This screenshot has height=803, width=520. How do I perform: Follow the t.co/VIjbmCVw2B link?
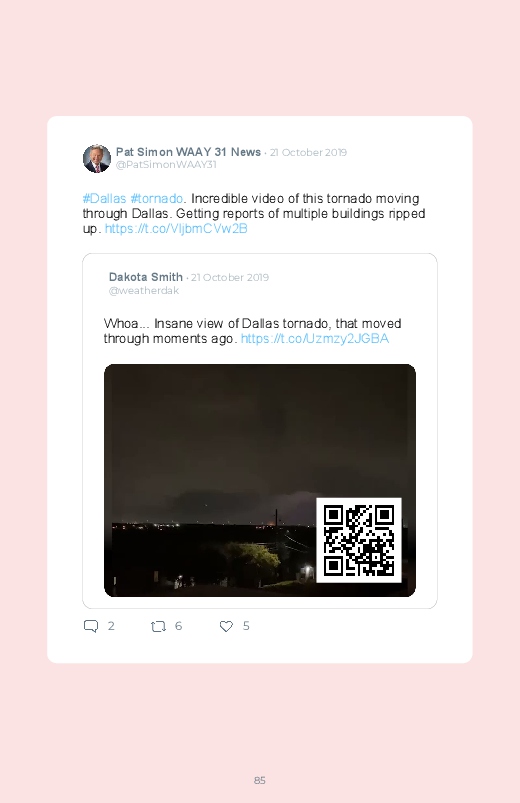176,228
